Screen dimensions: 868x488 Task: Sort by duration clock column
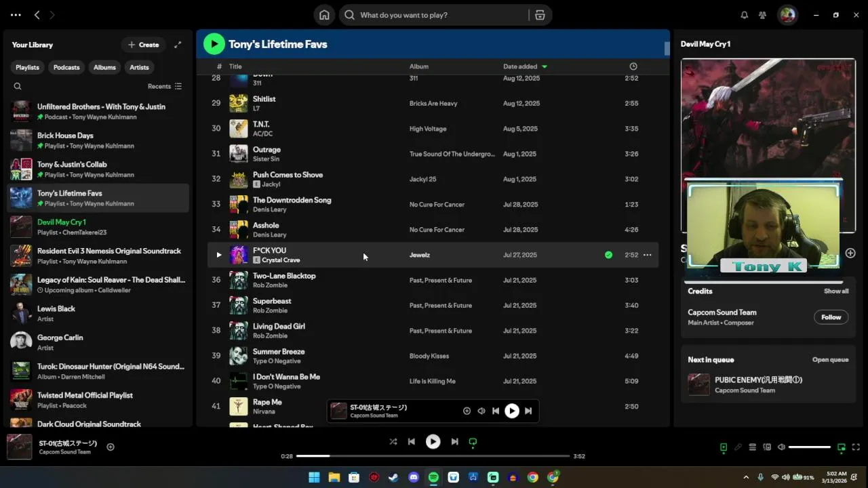coord(633,66)
